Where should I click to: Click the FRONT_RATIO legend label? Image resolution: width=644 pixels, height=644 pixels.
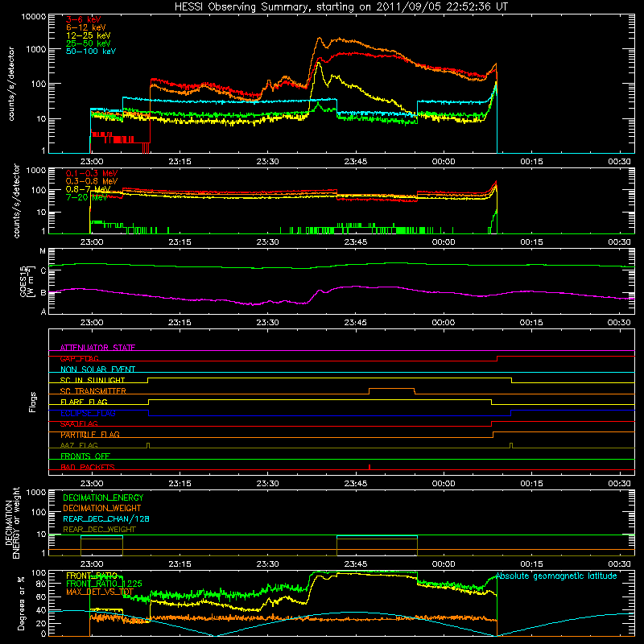pos(92,576)
